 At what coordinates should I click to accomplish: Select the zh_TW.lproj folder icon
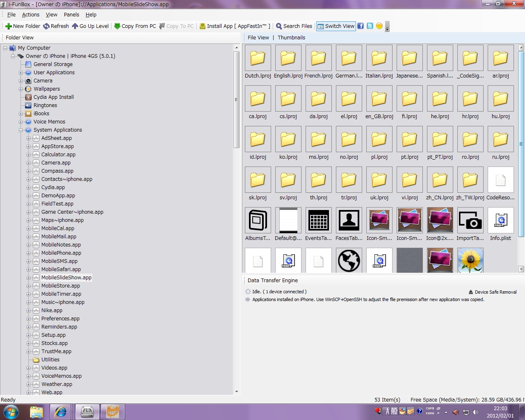coord(470,180)
